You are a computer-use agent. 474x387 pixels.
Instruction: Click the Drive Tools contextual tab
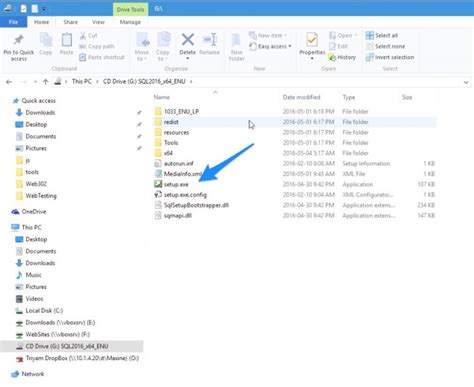130,10
